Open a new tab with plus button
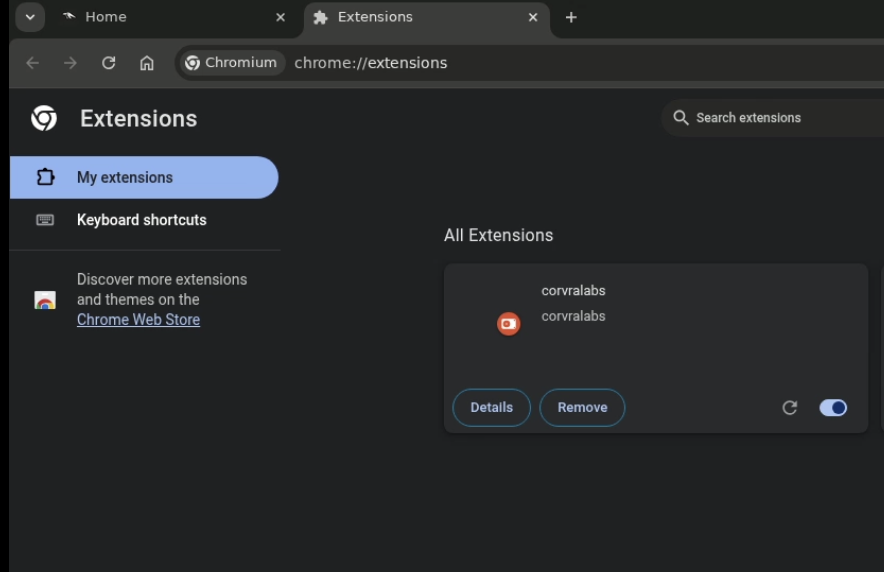884x572 pixels. click(571, 17)
